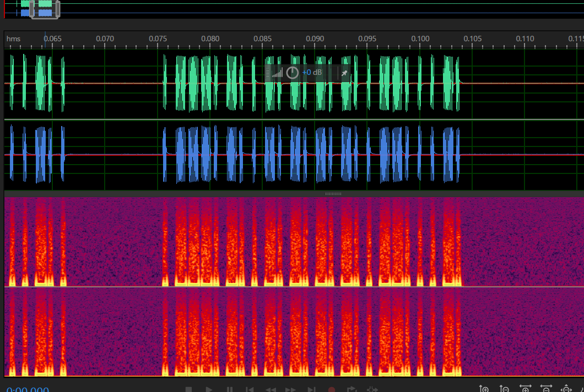
Task: Click the HUD gain adjustment knob
Action: (293, 73)
